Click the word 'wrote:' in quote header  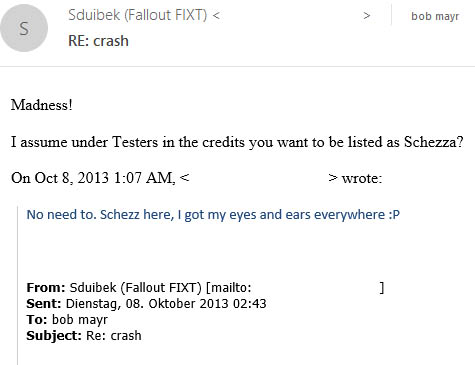click(362, 178)
